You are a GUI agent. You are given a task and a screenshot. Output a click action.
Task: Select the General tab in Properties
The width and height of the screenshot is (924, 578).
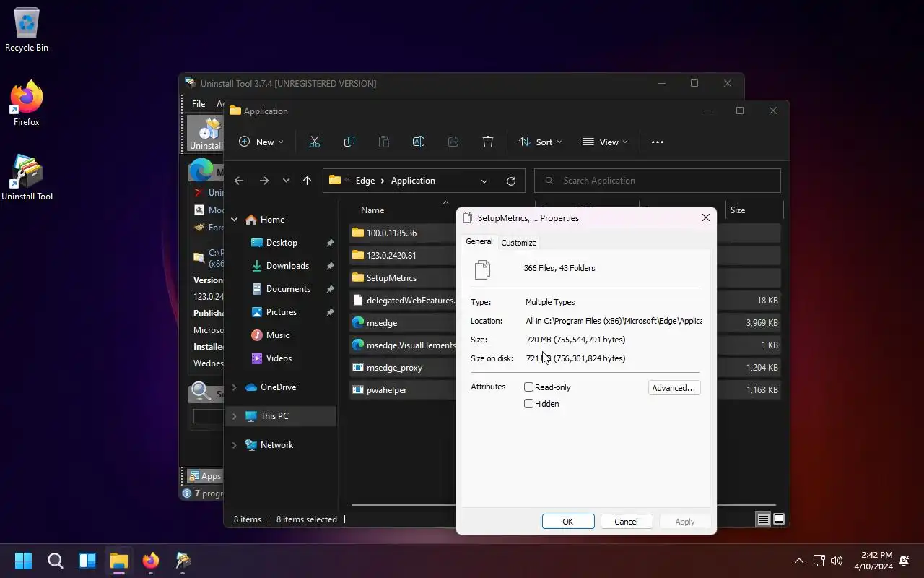tap(479, 242)
